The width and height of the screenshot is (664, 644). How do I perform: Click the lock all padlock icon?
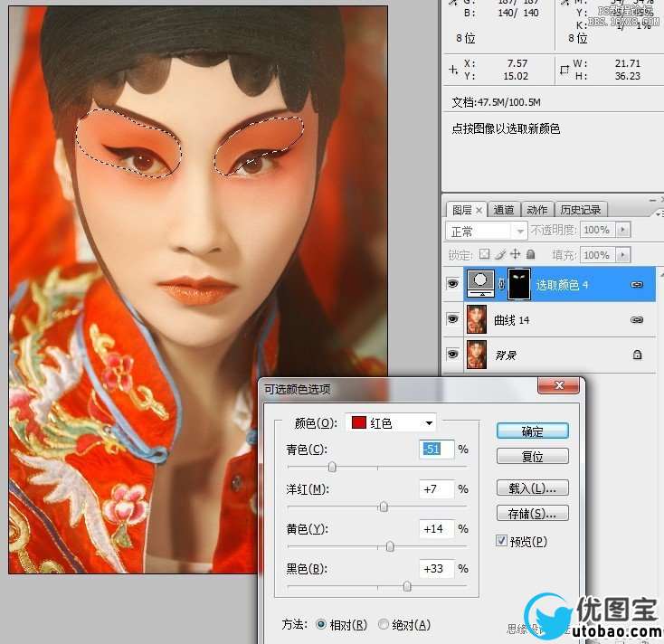click(x=530, y=255)
